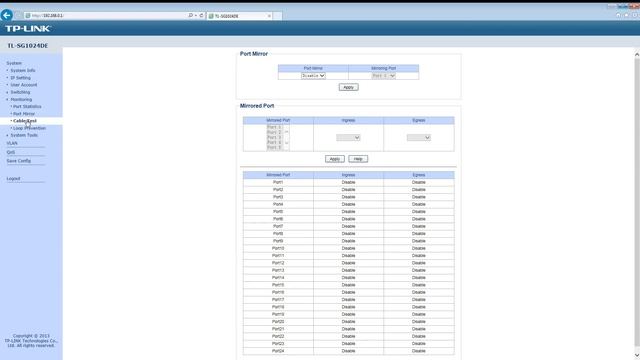Click the Port20 row in table
This screenshot has width=640, height=360.
349,322
